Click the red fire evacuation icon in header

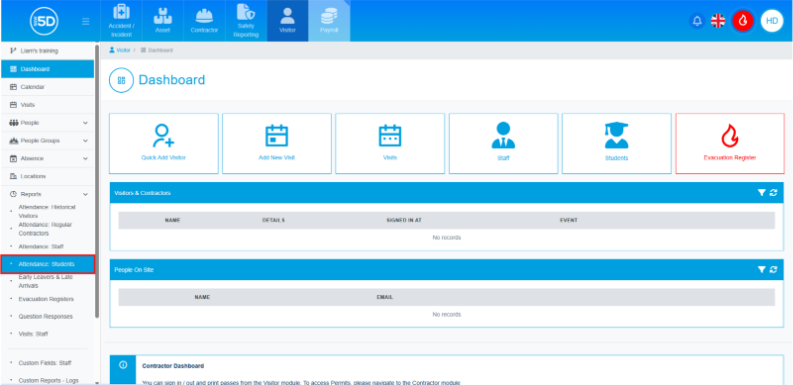[743, 21]
